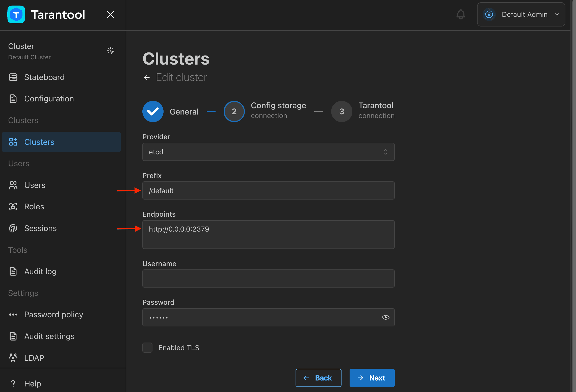Select step 2 circle for Config storage
This screenshot has width=576, height=392.
point(234,111)
